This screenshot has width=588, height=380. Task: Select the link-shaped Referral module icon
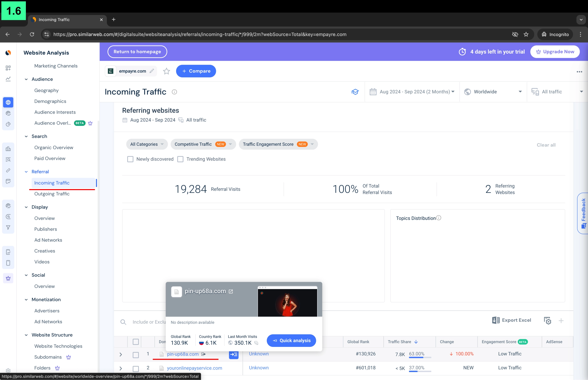[8, 170]
